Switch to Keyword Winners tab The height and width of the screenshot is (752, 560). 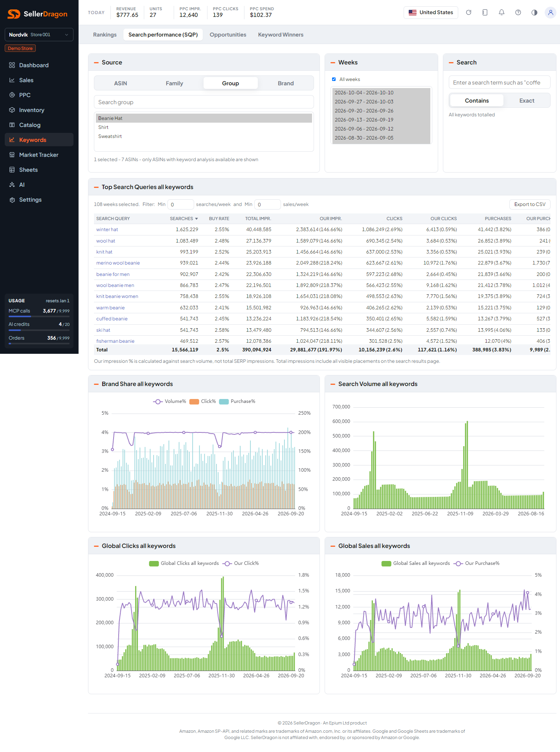pos(281,35)
